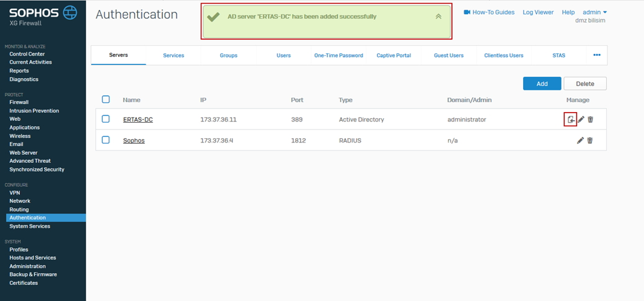This screenshot has width=644, height=301.
Task: Click the Sophos globe logo
Action: pyautogui.click(x=70, y=13)
